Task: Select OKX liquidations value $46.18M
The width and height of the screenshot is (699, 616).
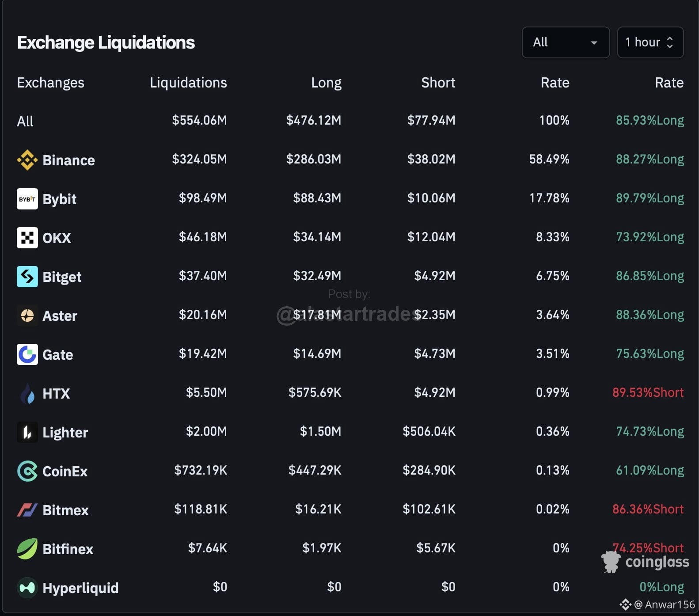Action: click(203, 237)
